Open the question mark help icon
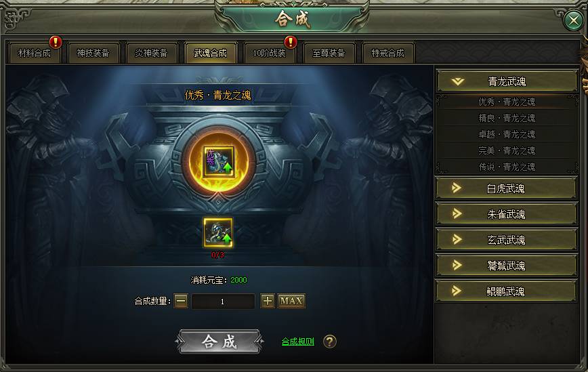Image resolution: width=588 pixels, height=372 pixels. (x=330, y=342)
